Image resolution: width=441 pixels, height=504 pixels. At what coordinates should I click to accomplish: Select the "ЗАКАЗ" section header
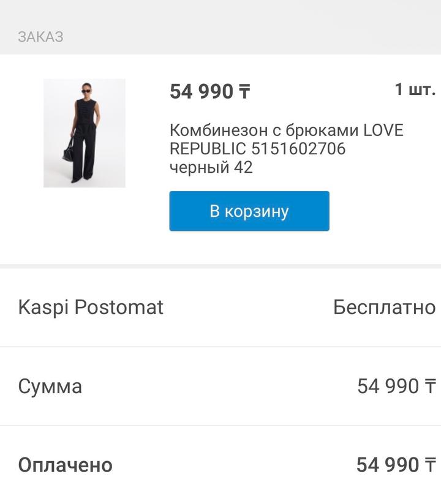coord(40,37)
